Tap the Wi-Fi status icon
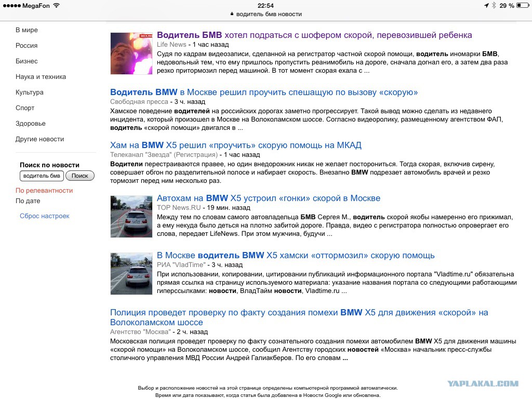The width and height of the screenshot is (532, 399). pos(56,5)
